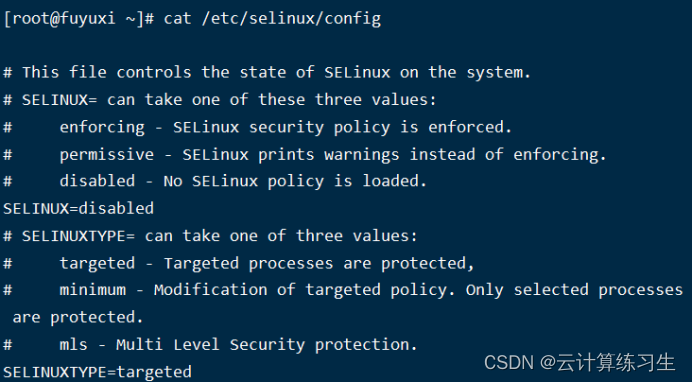Viewport: 692px width, 382px height.
Task: Click the wrapped 'are protected.' line
Action: pos(78,318)
